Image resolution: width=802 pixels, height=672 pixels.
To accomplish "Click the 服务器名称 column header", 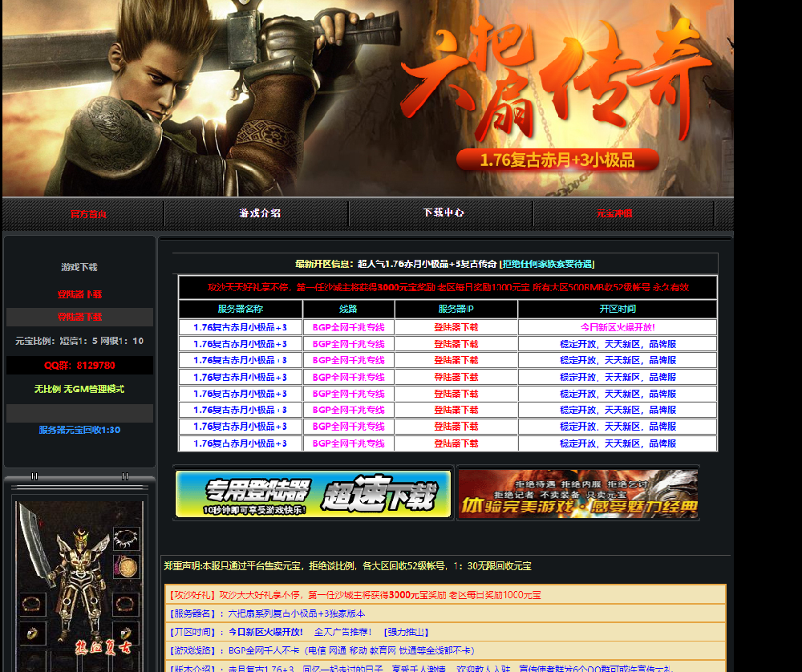I will [241, 309].
